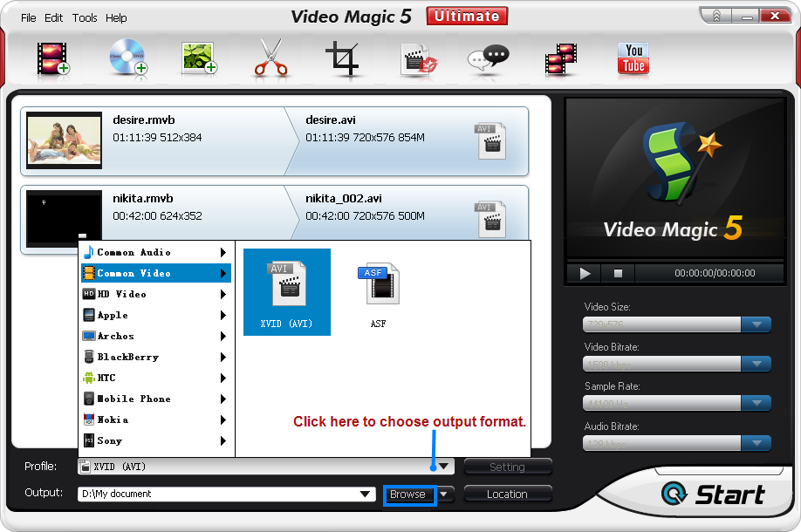Open the File menu

(x=28, y=17)
